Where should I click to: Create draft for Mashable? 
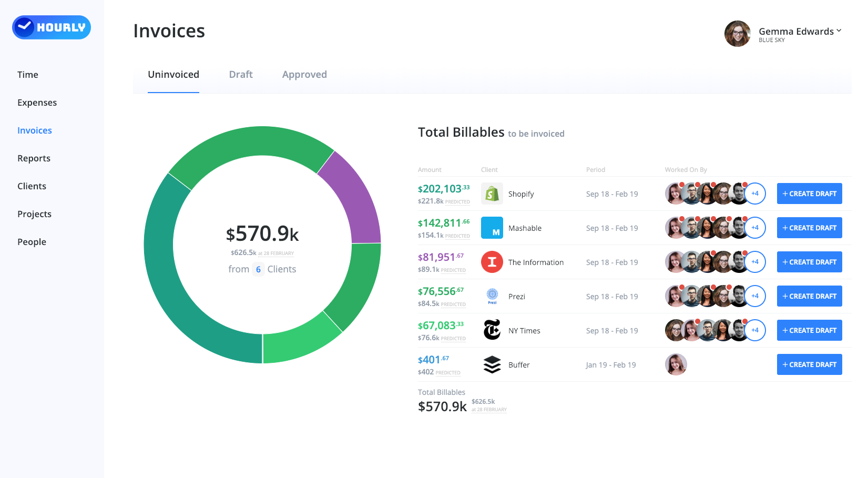tap(810, 228)
